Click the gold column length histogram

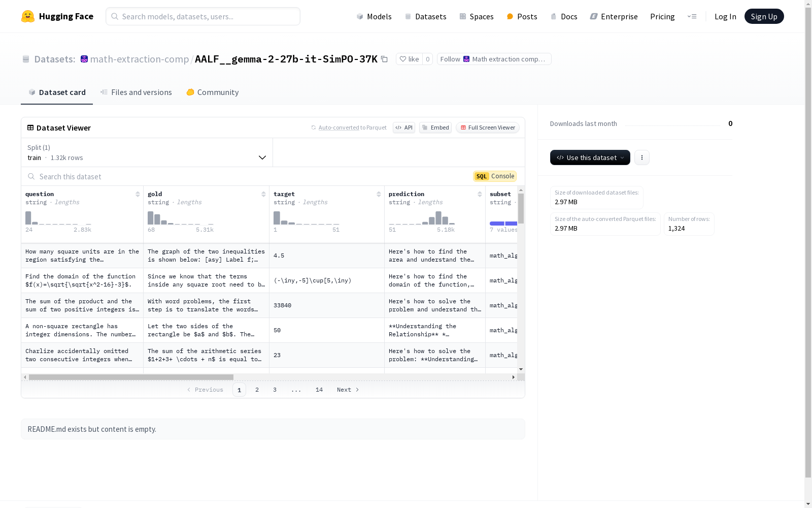pyautogui.click(x=181, y=218)
